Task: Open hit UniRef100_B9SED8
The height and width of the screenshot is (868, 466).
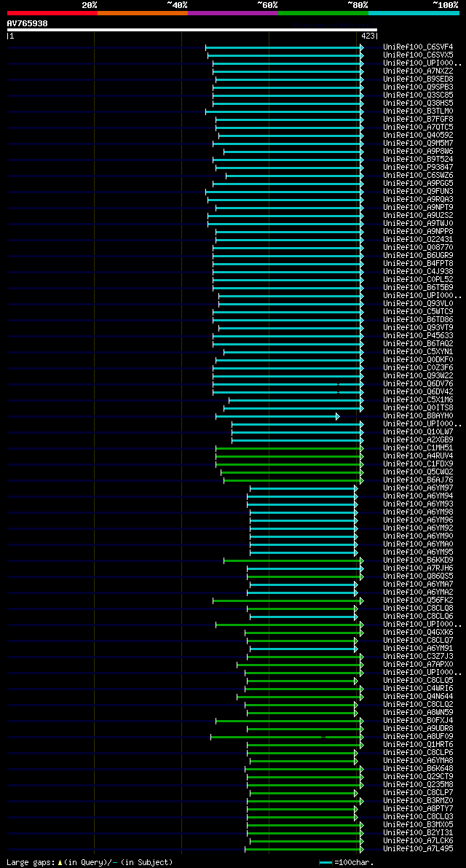Action: point(418,79)
